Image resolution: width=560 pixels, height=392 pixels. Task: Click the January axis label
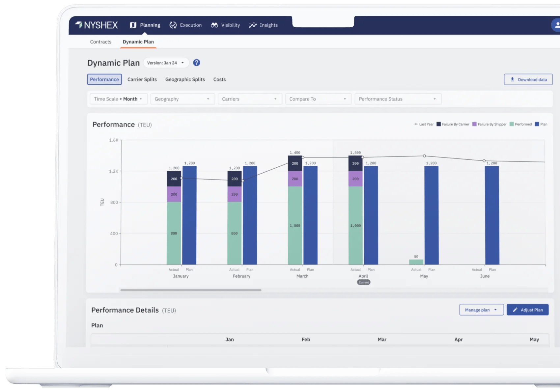tap(181, 276)
